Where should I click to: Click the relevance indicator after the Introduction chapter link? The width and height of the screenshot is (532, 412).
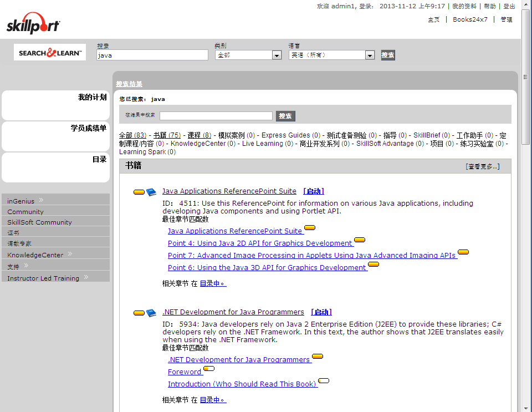click(324, 381)
